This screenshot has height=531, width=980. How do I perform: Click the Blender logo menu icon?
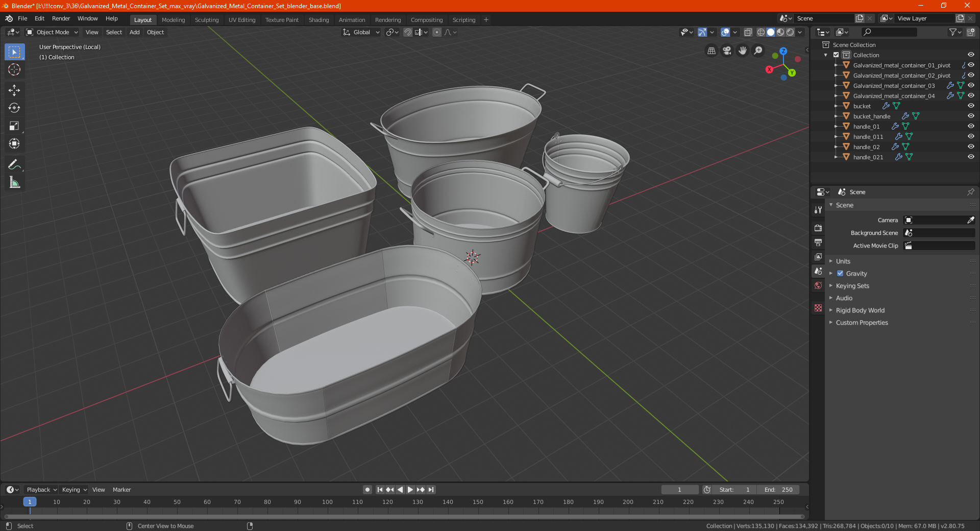pyautogui.click(x=9, y=18)
